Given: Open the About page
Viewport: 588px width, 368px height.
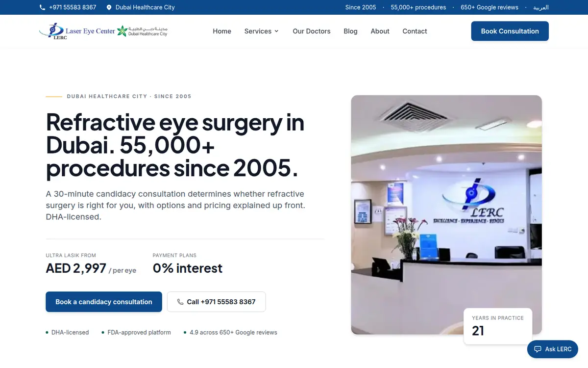Looking at the screenshot, I should click(x=380, y=31).
